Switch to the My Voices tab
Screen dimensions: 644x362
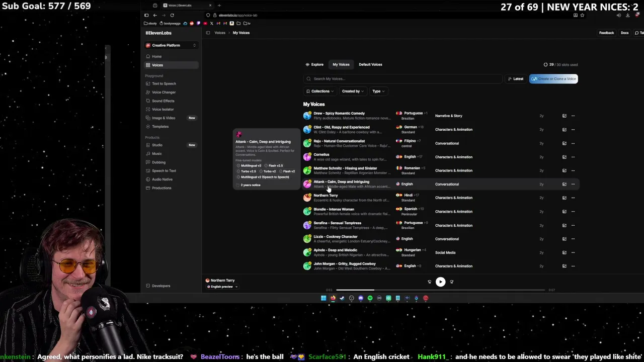[341, 64]
